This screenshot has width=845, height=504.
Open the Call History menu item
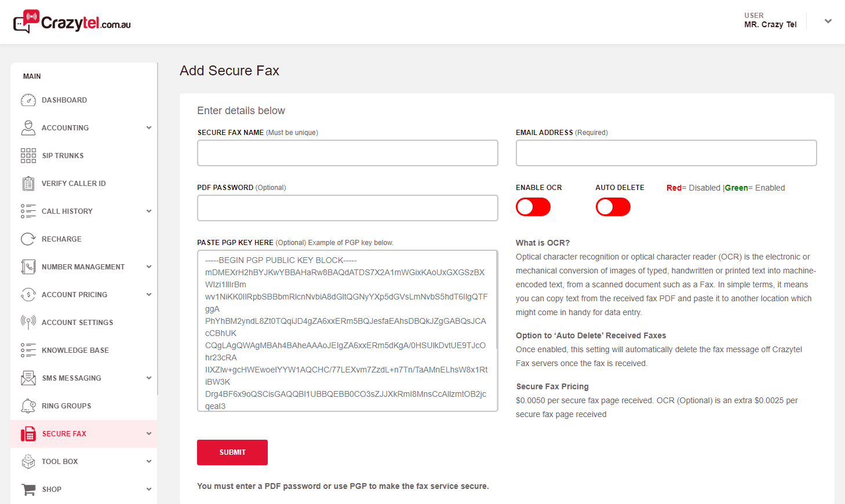(67, 211)
